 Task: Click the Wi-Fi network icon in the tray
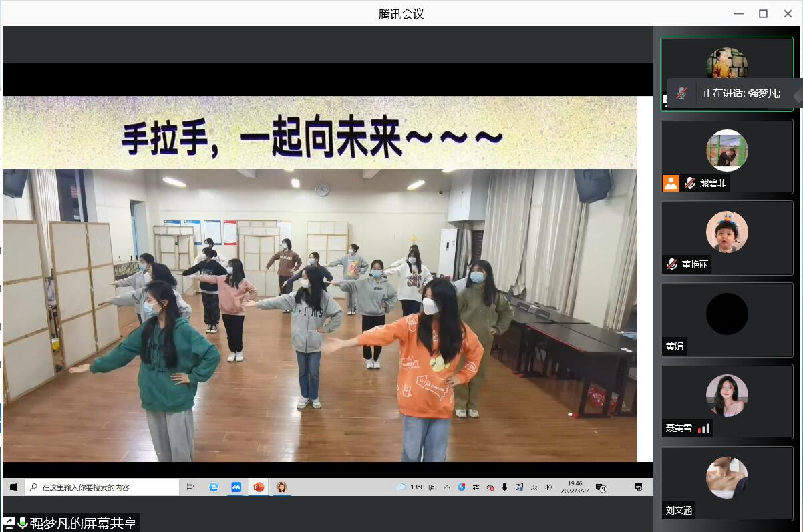(534, 487)
